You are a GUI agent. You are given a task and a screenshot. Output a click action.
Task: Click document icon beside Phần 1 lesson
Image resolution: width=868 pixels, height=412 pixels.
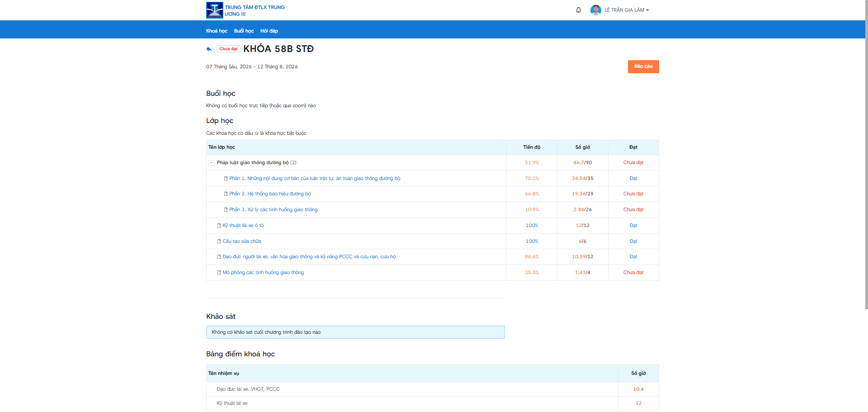[x=226, y=179]
